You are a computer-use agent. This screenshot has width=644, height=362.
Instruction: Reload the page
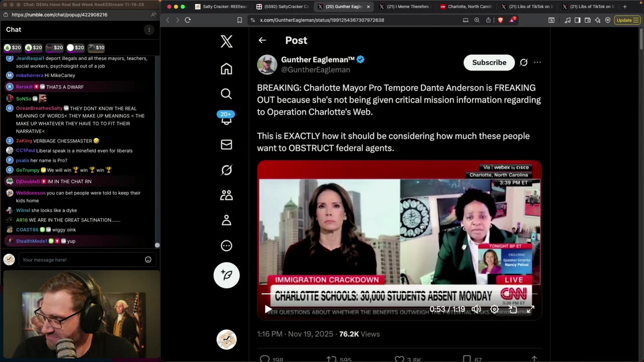188,20
